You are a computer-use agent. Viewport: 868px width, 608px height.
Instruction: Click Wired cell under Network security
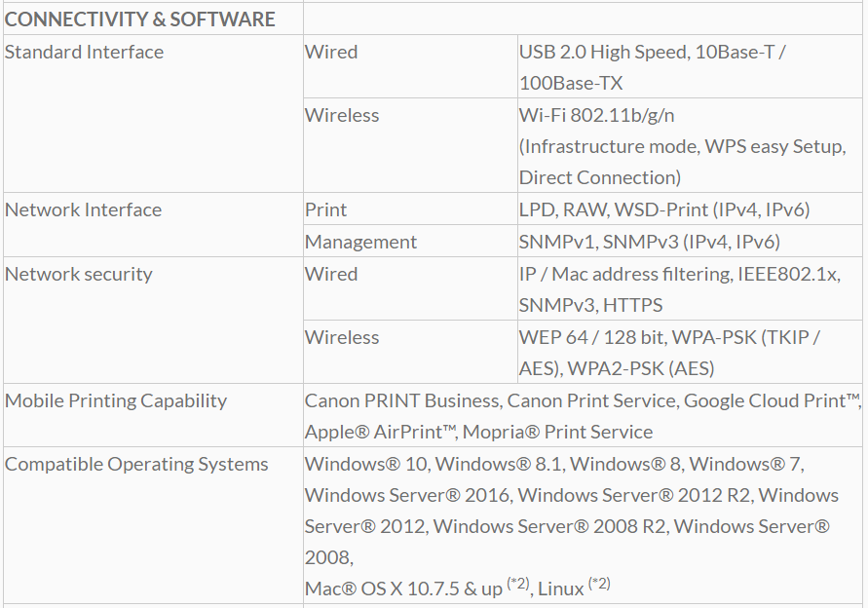pos(331,274)
